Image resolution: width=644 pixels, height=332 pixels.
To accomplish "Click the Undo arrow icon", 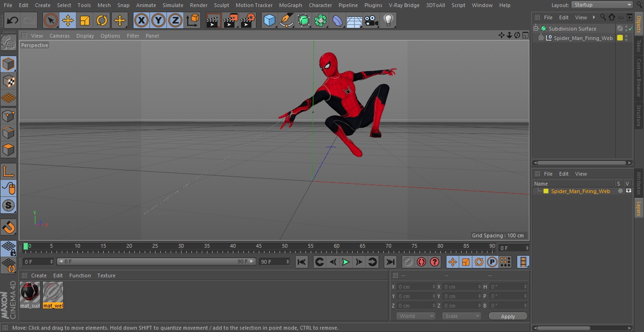I will [x=13, y=21].
